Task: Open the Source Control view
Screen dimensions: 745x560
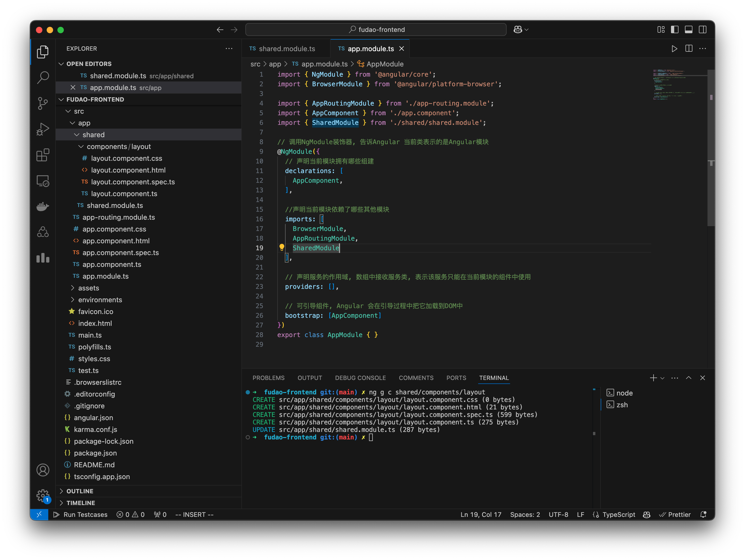Action: coord(43,103)
